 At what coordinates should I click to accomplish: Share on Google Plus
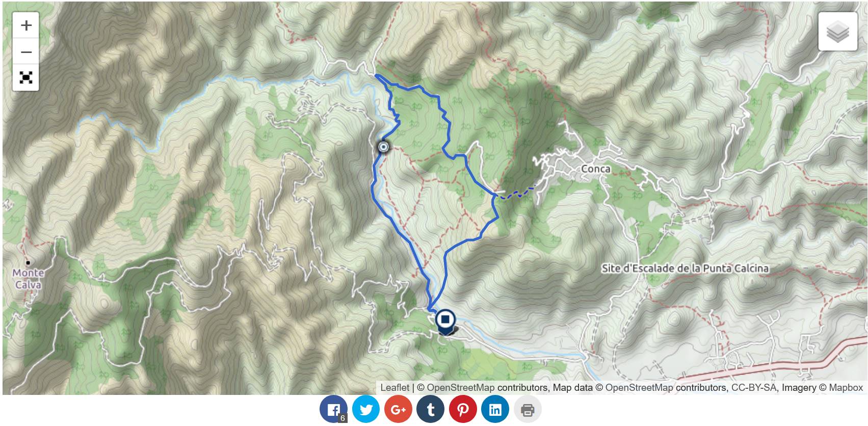(398, 409)
